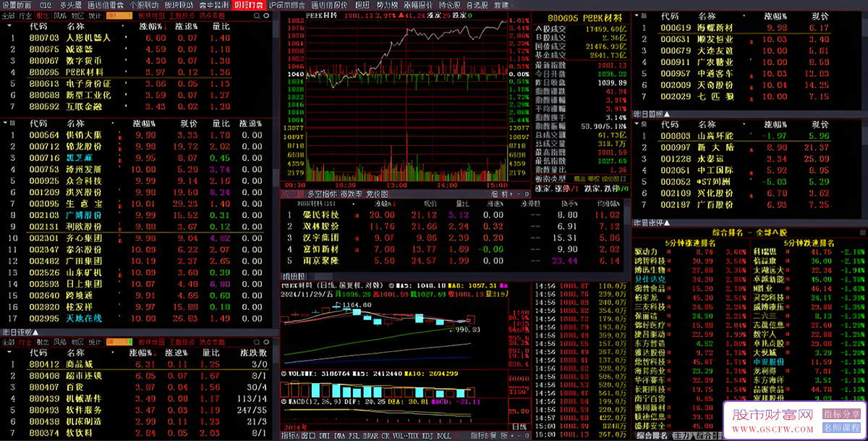Viewport: 868px width, 441px height.
Task: Select stock row 001209 洪兴股份
Action: (x=136, y=192)
